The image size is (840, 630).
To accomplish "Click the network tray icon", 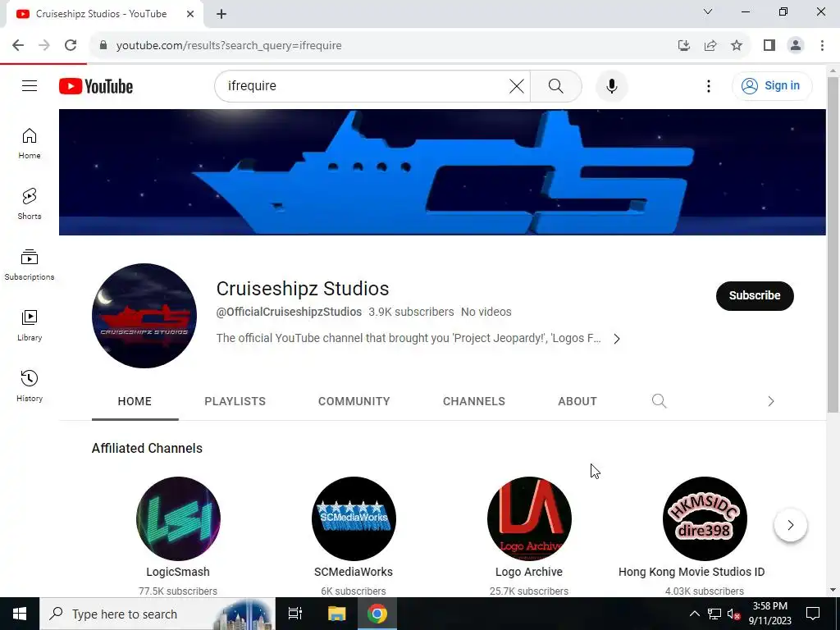I will 714,614.
